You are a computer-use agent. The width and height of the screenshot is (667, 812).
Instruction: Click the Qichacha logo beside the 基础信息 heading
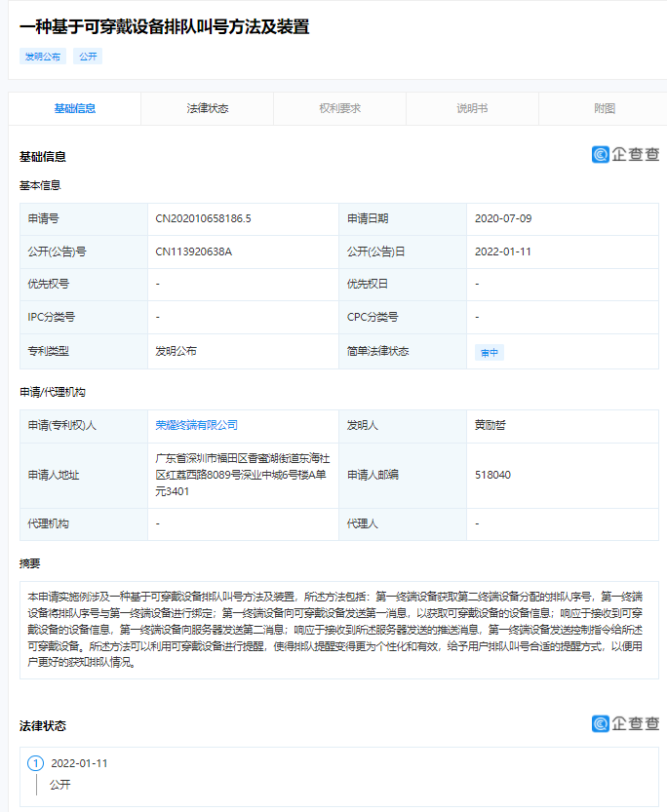[x=625, y=154]
